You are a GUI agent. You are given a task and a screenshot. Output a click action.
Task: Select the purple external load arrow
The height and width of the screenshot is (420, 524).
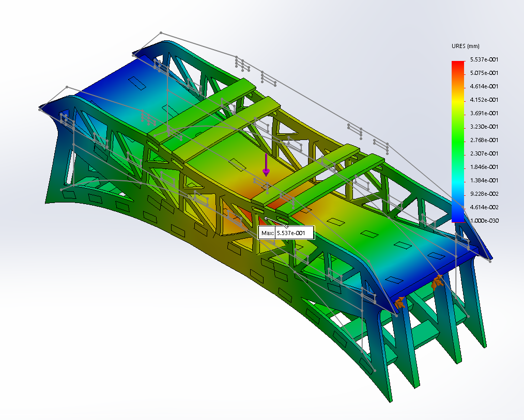click(266, 168)
